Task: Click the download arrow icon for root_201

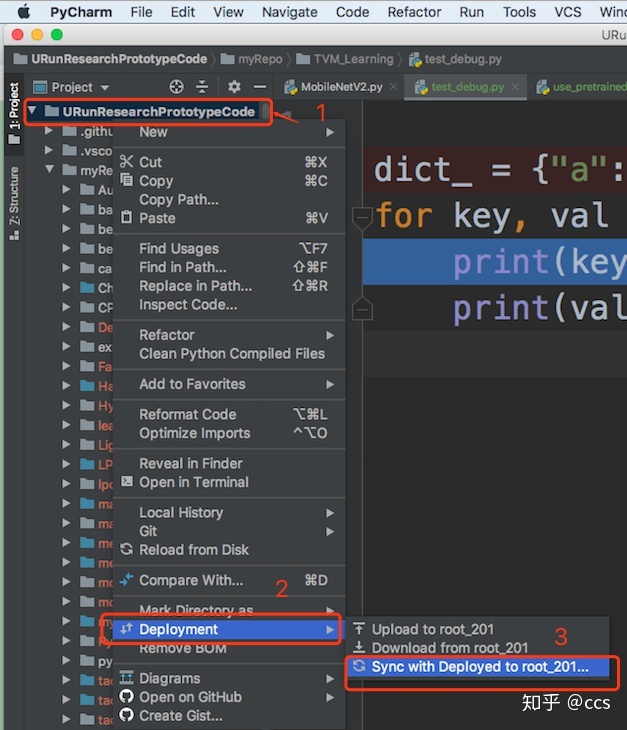Action: point(359,647)
